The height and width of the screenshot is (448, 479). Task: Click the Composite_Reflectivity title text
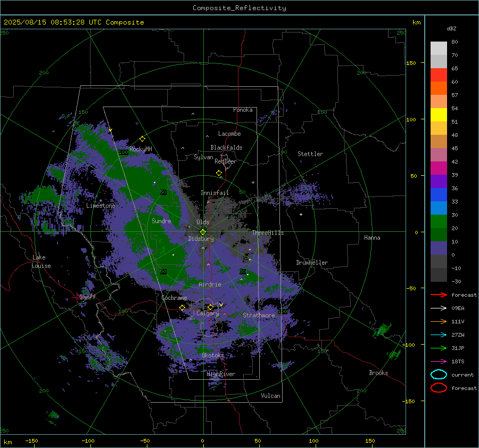[239, 8]
